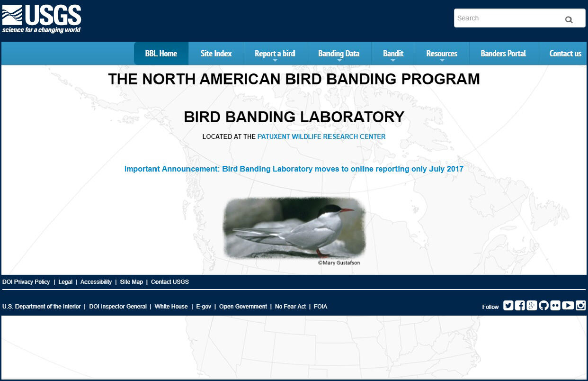
Task: Open the YouTube channel icon
Action: [567, 306]
